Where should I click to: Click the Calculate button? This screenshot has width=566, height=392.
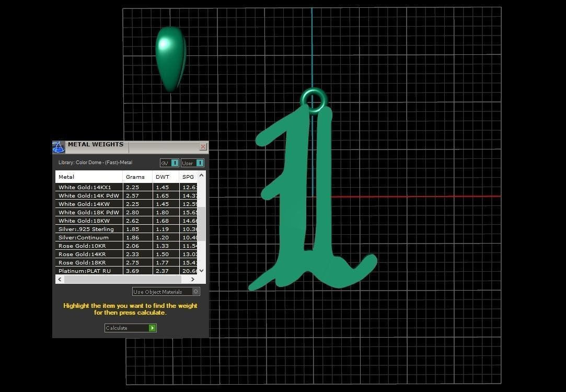[130, 328]
